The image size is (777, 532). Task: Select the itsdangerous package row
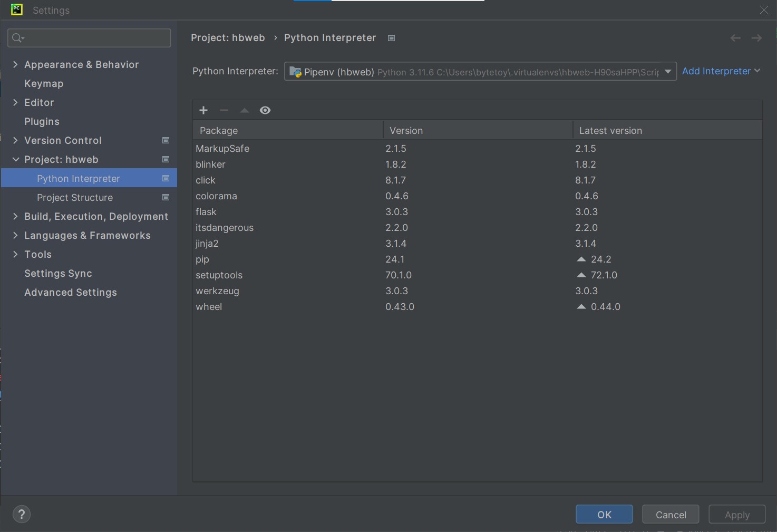click(x=478, y=227)
